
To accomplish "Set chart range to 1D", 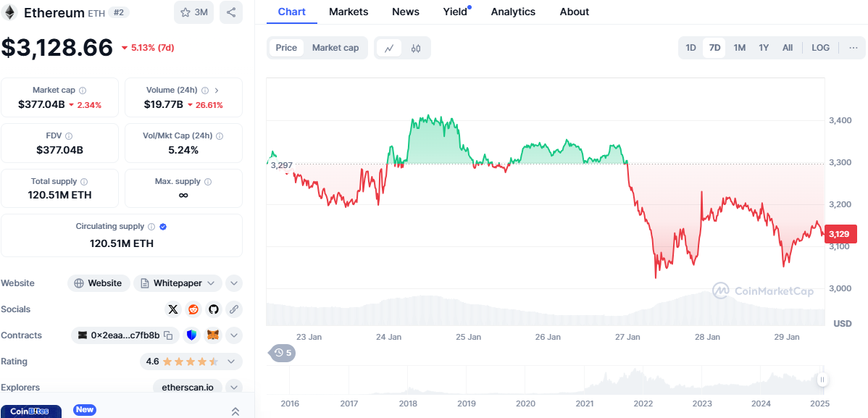I will pos(691,48).
